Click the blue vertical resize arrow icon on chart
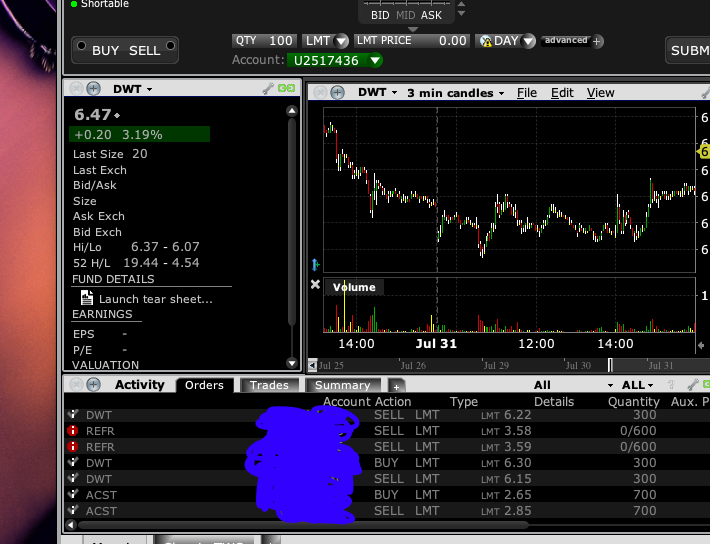Viewport: 710px width, 544px height. [316, 264]
